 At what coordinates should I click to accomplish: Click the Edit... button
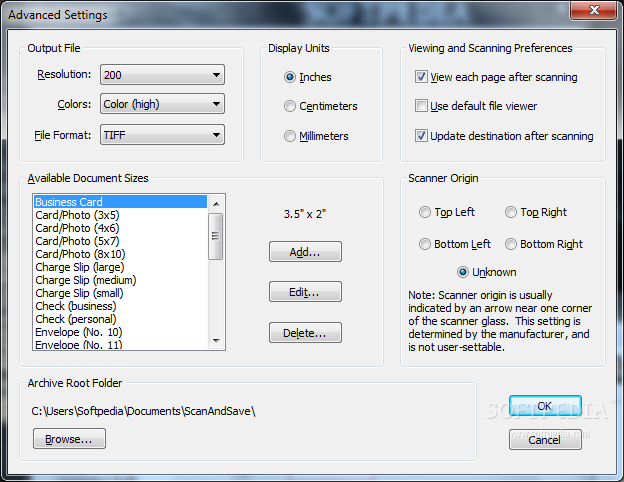coord(305,292)
